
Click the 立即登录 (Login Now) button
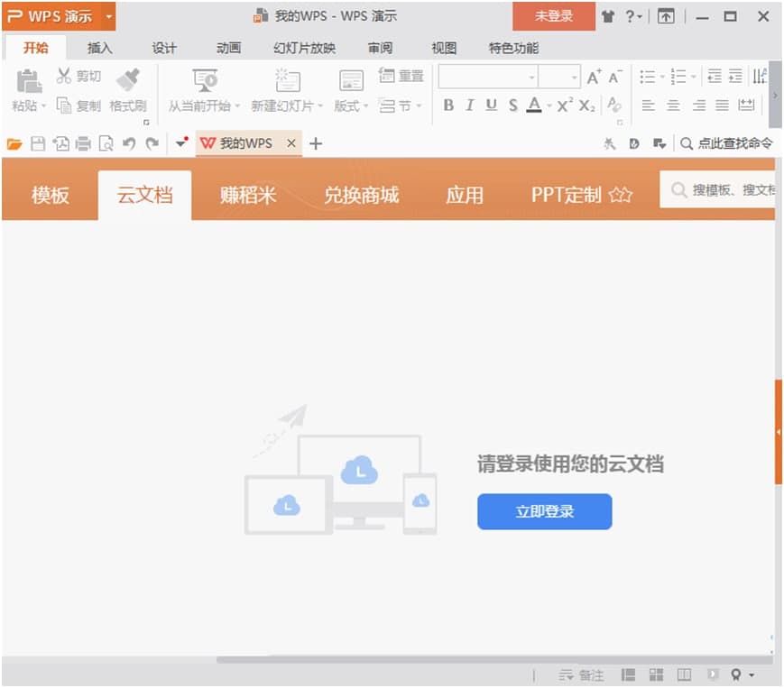click(x=544, y=511)
